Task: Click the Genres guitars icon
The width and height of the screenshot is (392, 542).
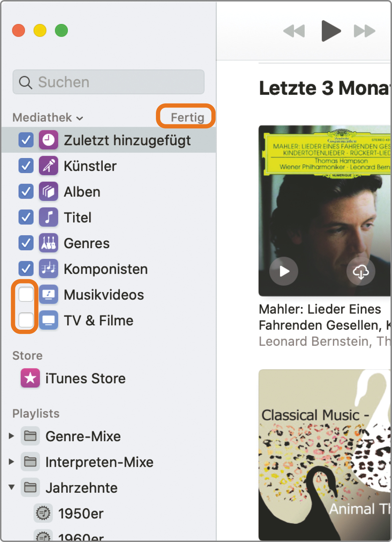Action: point(49,243)
